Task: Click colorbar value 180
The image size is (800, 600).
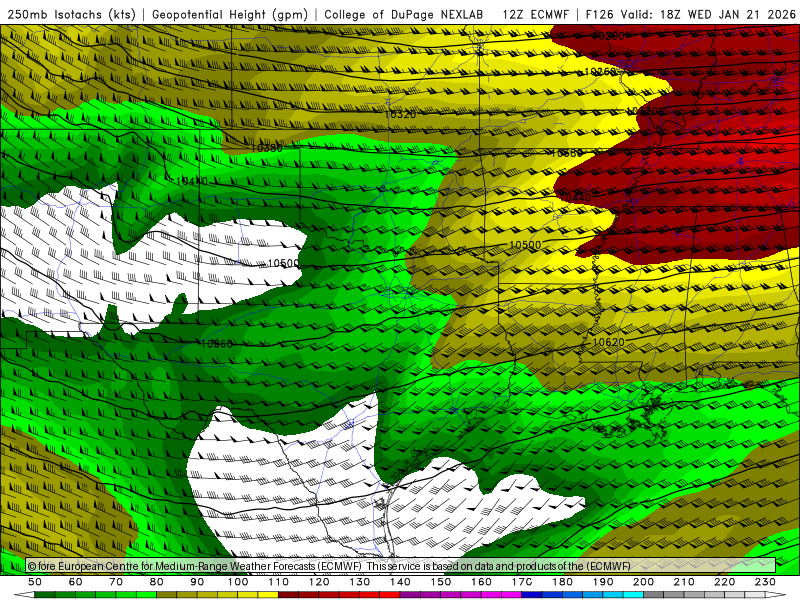Action: pyautogui.click(x=562, y=582)
